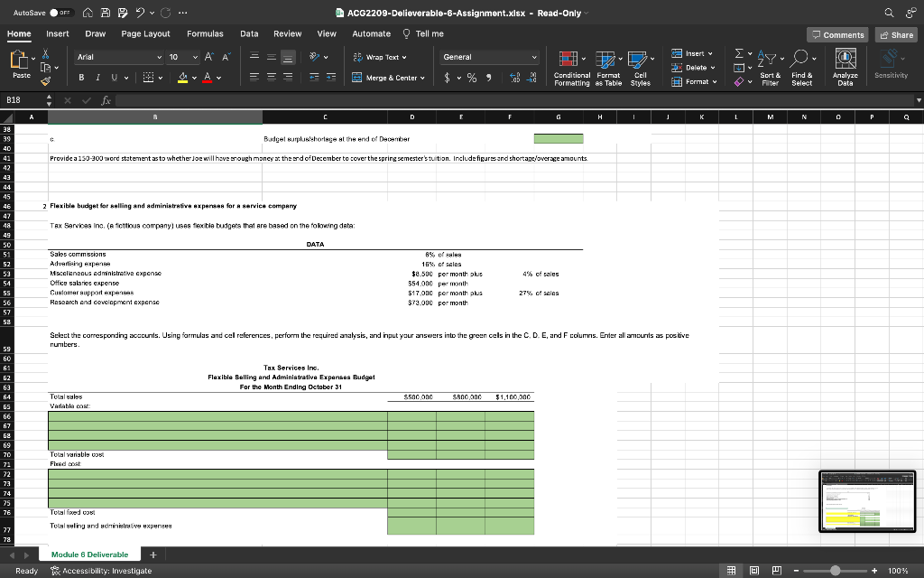This screenshot has width=924, height=578.
Task: Open the Comments button
Action: pos(837,34)
